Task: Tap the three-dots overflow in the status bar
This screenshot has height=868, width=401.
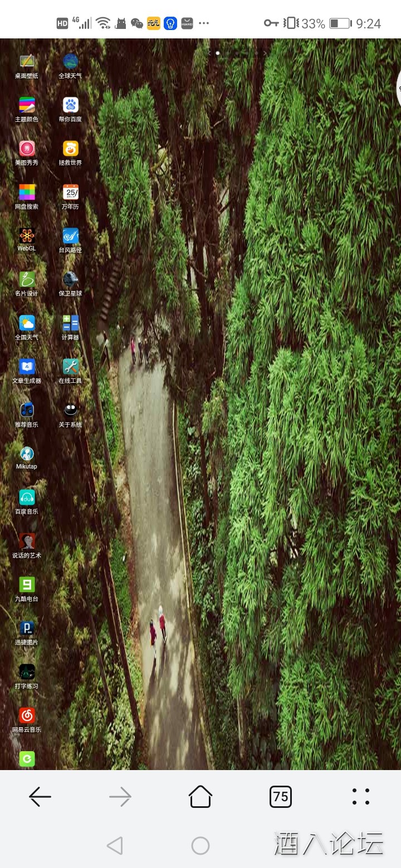Action: [204, 23]
